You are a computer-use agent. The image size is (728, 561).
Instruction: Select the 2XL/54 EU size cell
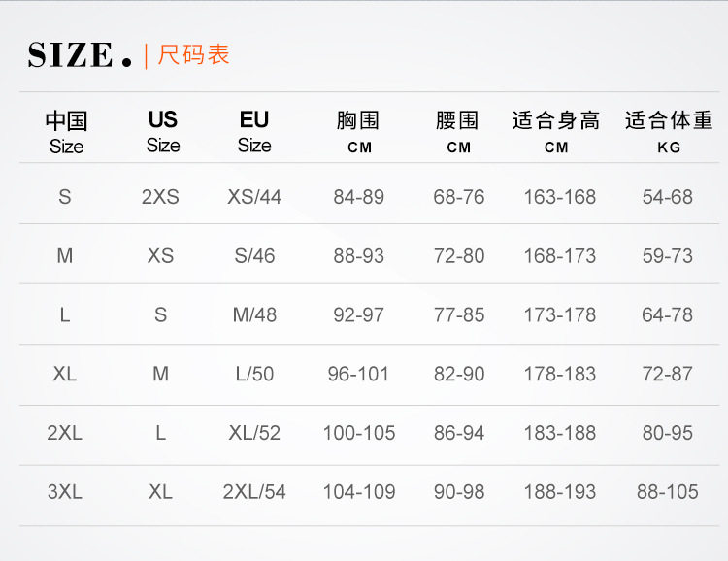tap(254, 492)
